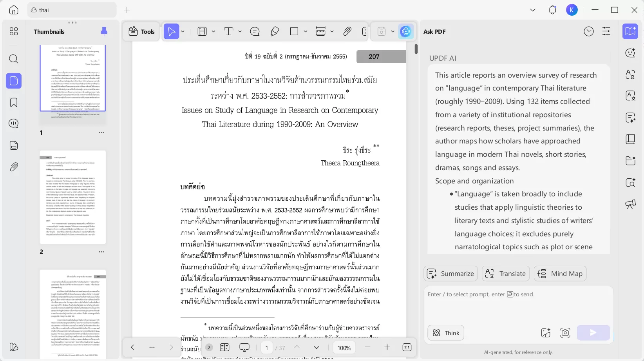Open the Comment tool
Viewport: 644px width, 361px height.
pyautogui.click(x=255, y=31)
